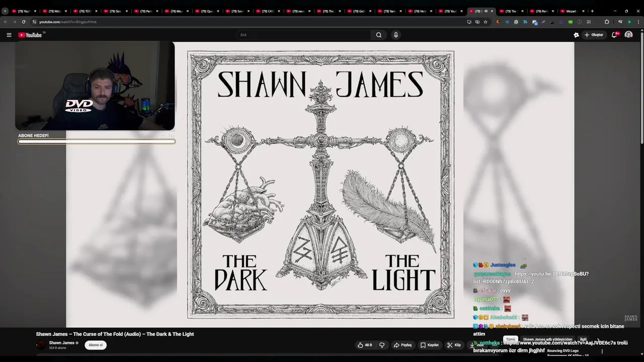Open the YouTube guide hamburger menu

pos(9,35)
